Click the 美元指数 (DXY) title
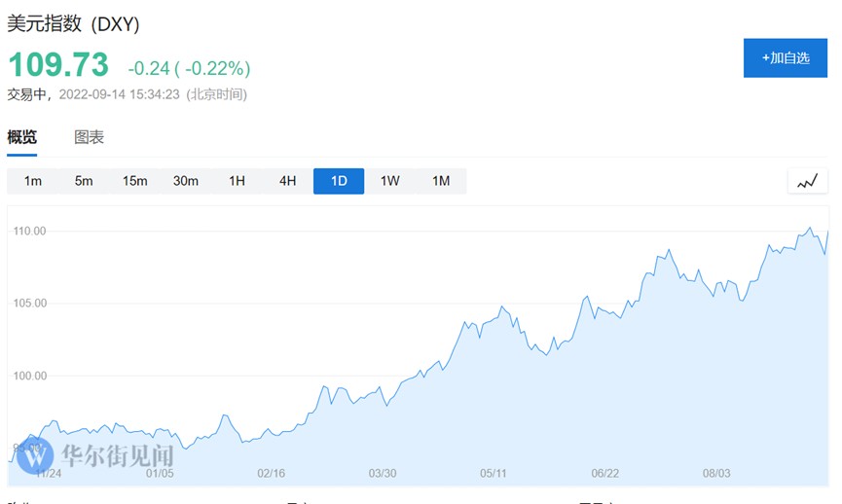 [74, 24]
